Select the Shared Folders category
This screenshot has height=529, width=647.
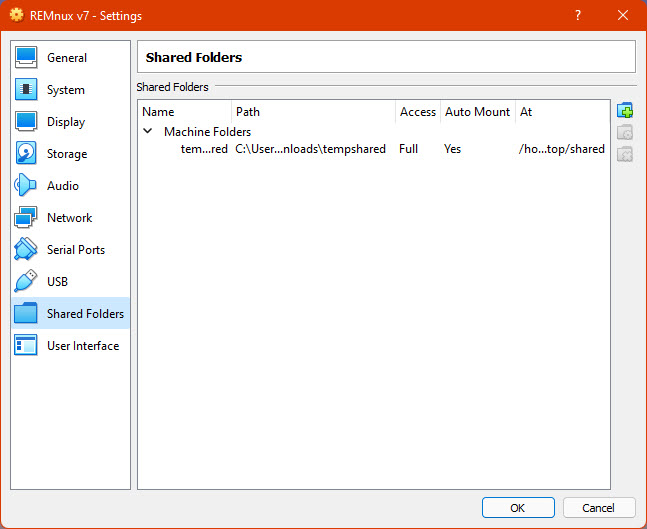point(85,314)
